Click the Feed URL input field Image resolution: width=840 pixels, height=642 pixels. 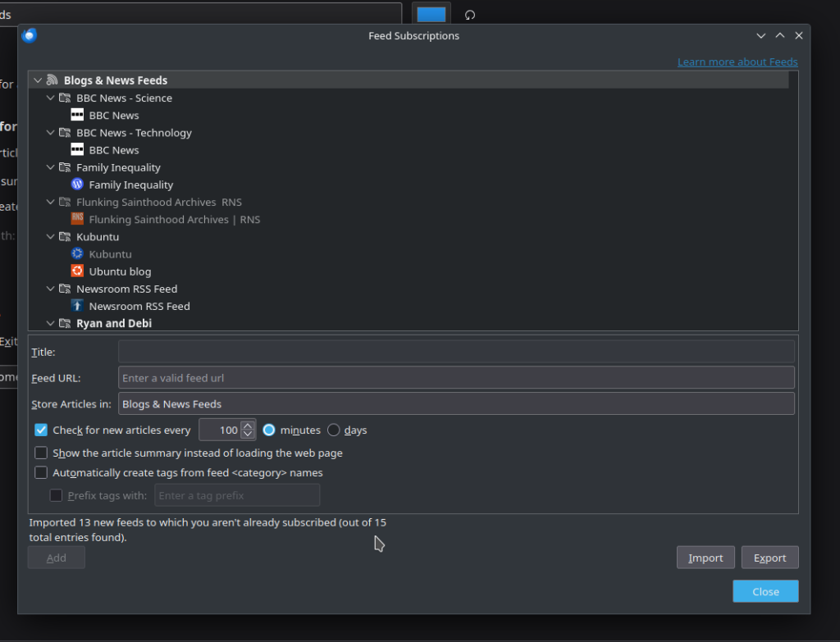(456, 378)
